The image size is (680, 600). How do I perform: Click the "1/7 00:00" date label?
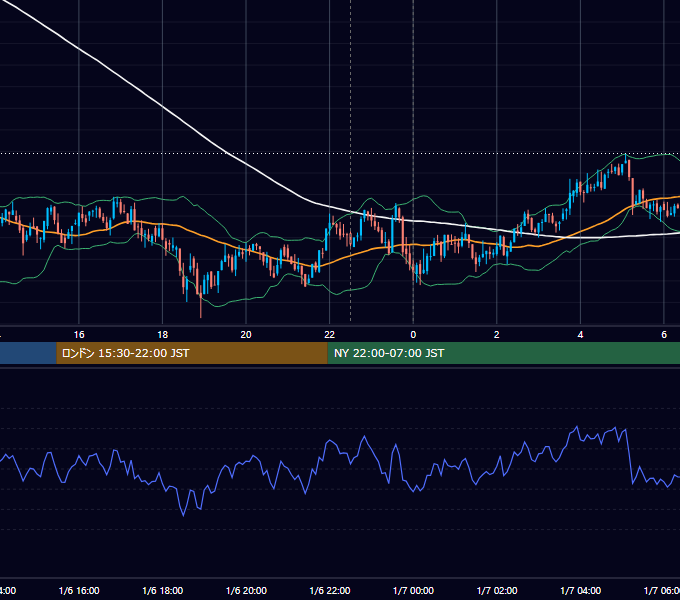pos(413,590)
